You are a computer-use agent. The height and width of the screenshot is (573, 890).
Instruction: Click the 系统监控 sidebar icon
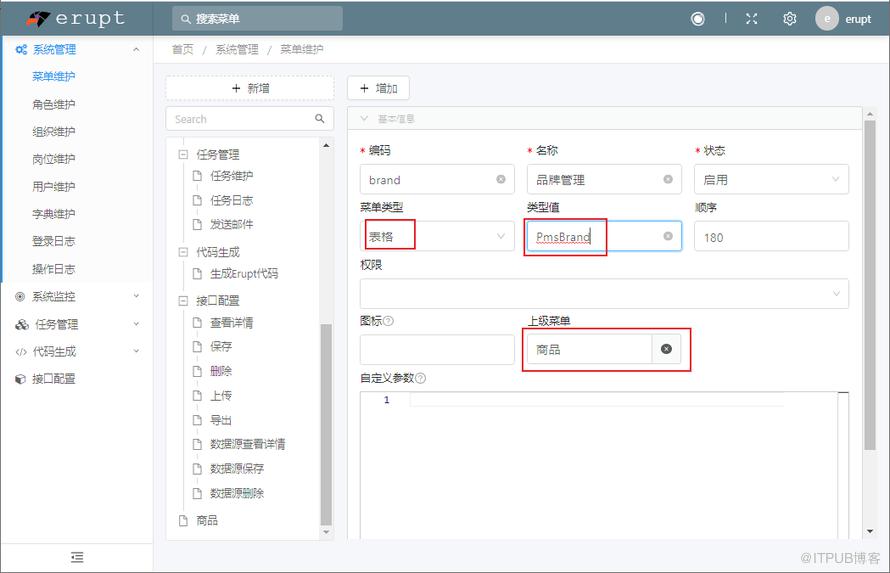pos(20,296)
